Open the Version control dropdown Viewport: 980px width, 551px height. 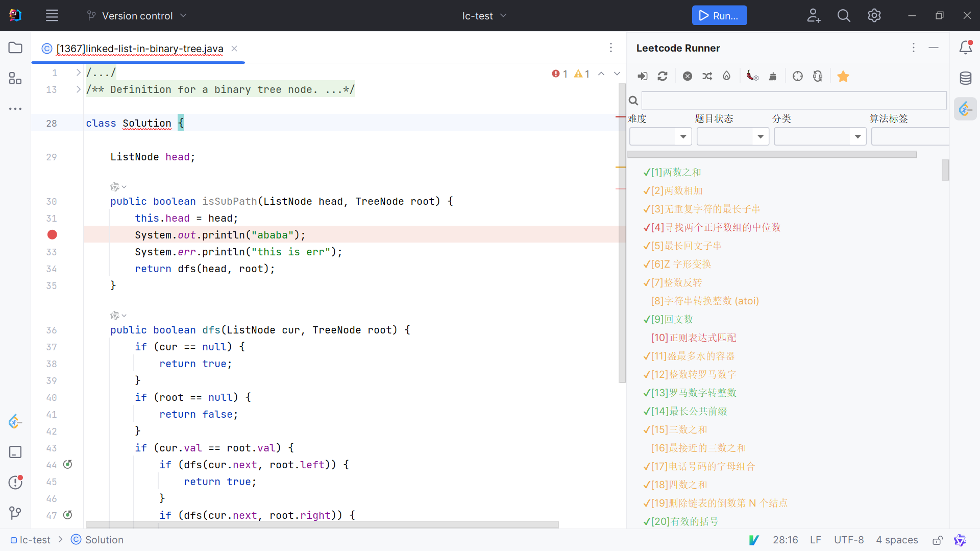(x=137, y=16)
